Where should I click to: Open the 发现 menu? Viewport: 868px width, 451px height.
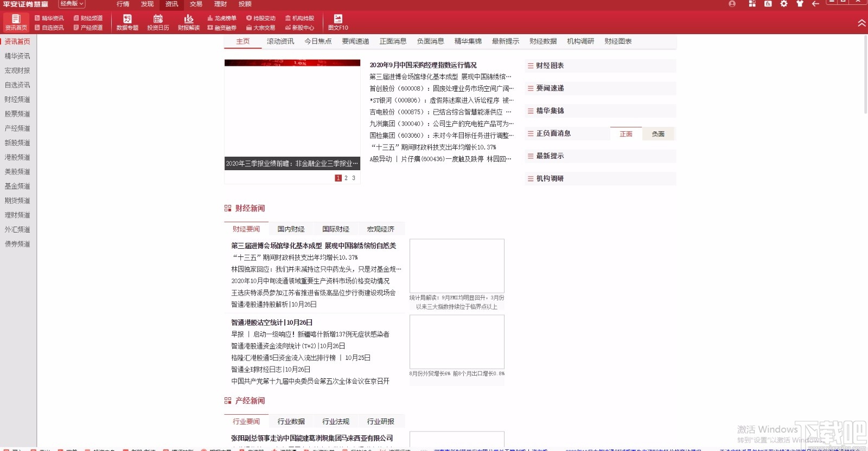tap(148, 4)
